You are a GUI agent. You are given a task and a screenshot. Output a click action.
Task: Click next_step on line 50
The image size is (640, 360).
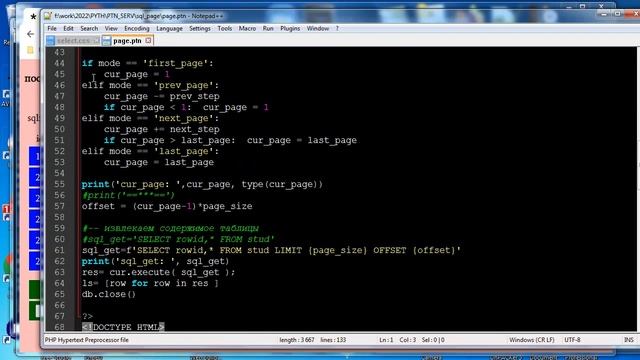[x=195, y=129]
